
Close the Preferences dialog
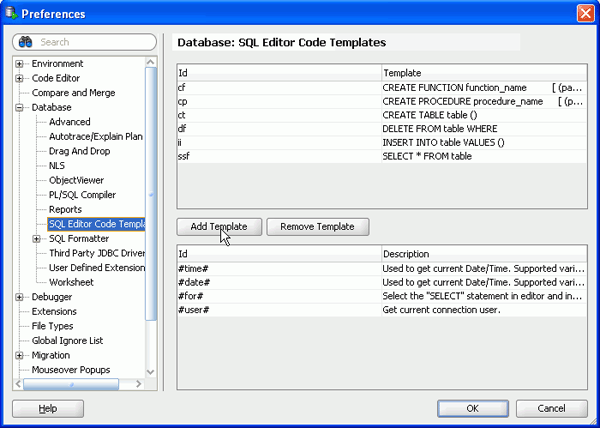(x=585, y=14)
